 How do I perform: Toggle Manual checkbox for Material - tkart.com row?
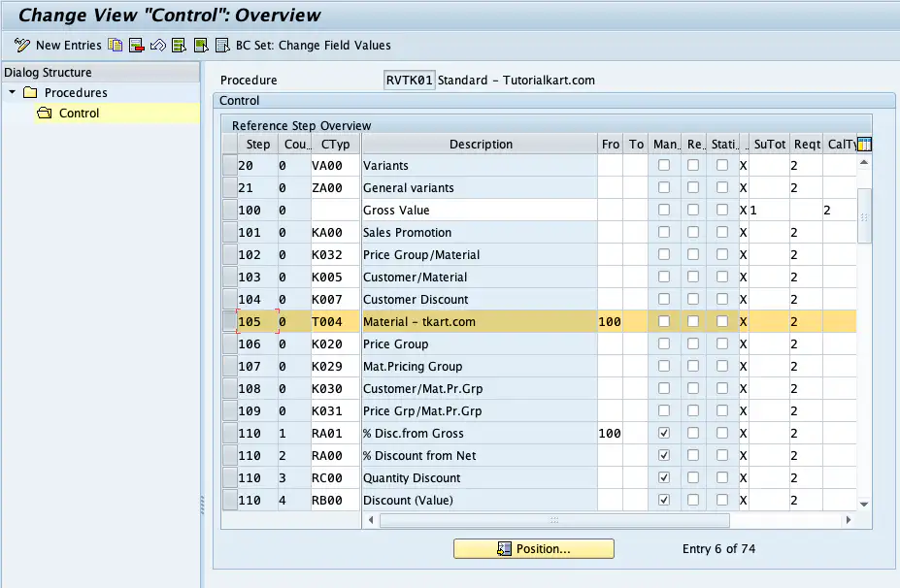pyautogui.click(x=664, y=322)
